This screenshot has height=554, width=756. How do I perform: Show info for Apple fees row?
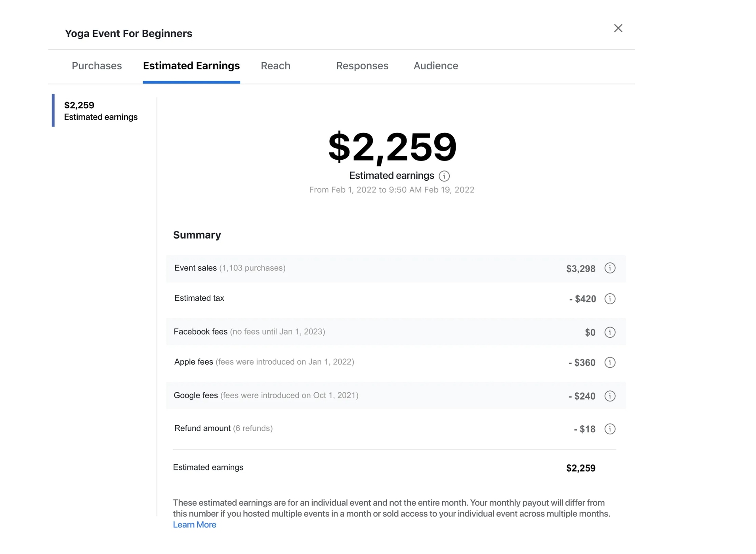[610, 363]
